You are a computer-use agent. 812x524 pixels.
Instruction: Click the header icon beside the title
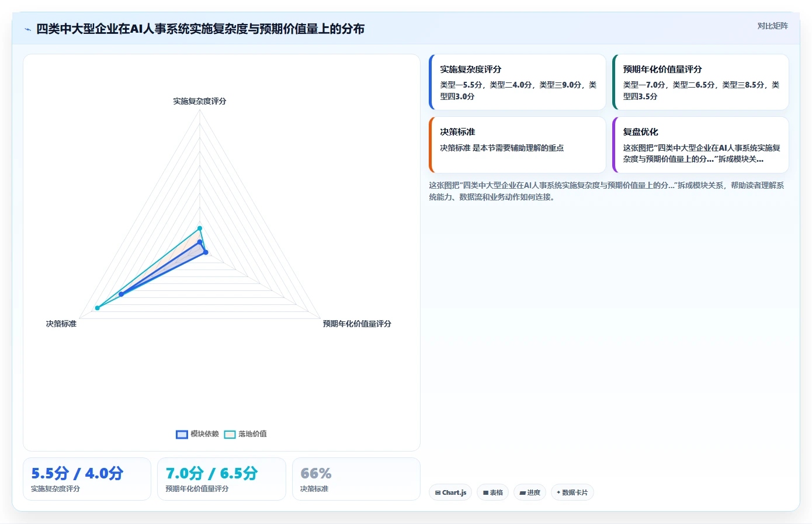[x=27, y=29]
